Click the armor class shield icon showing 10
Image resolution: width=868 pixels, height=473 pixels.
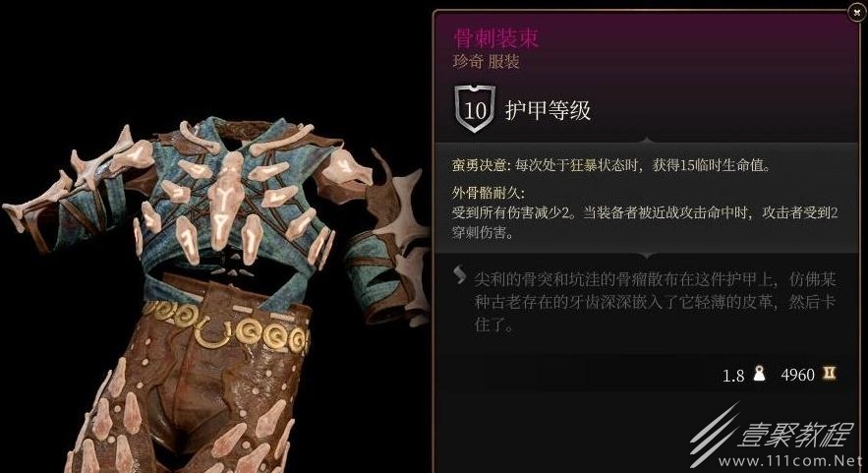(x=475, y=108)
